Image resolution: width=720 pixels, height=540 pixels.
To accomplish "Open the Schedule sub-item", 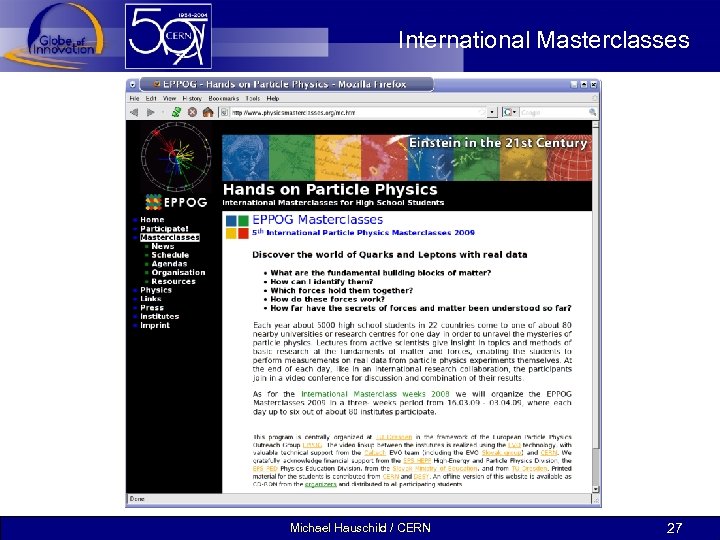I will (x=170, y=255).
